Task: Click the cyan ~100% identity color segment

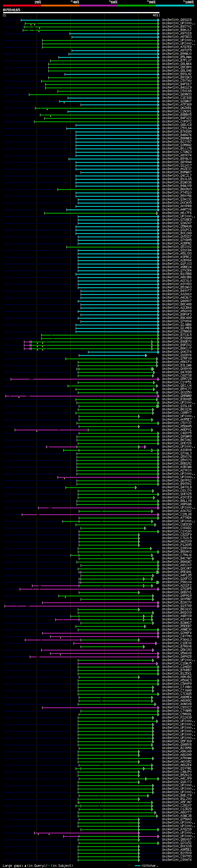Action: click(175, 6)
